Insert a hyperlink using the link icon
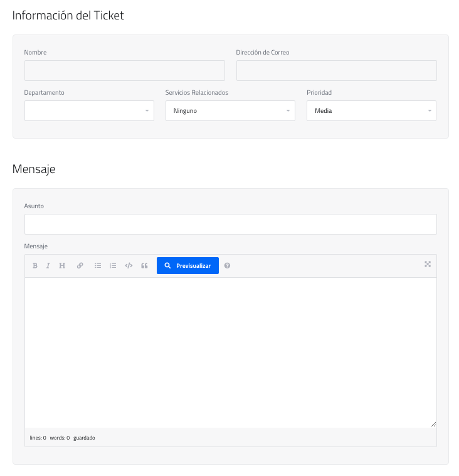 (x=80, y=266)
